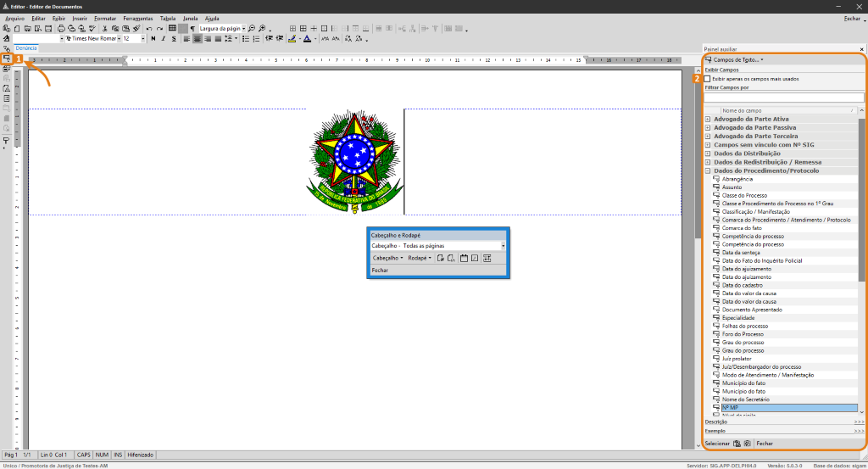Open the font color dropdown arrow
This screenshot has height=469, width=868.
pyautogui.click(x=315, y=39)
